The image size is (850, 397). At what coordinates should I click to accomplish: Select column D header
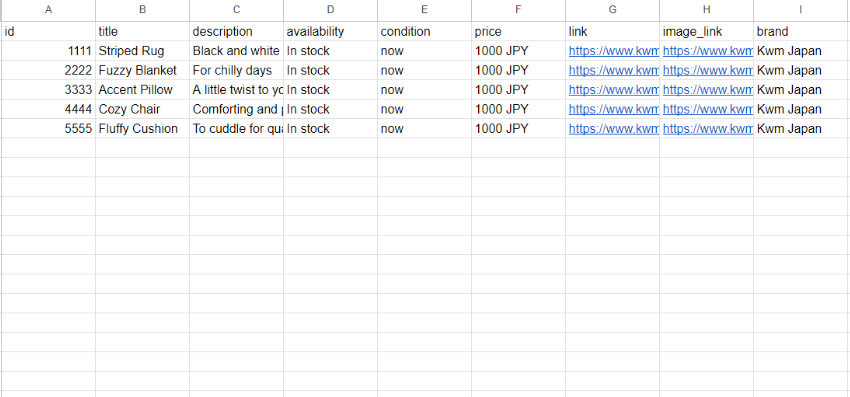pyautogui.click(x=330, y=10)
